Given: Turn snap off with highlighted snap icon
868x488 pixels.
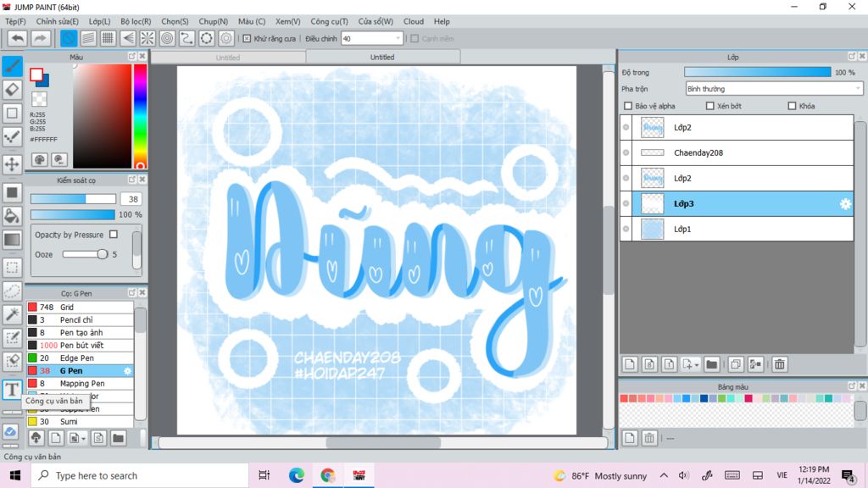Looking at the screenshot, I should [x=68, y=38].
